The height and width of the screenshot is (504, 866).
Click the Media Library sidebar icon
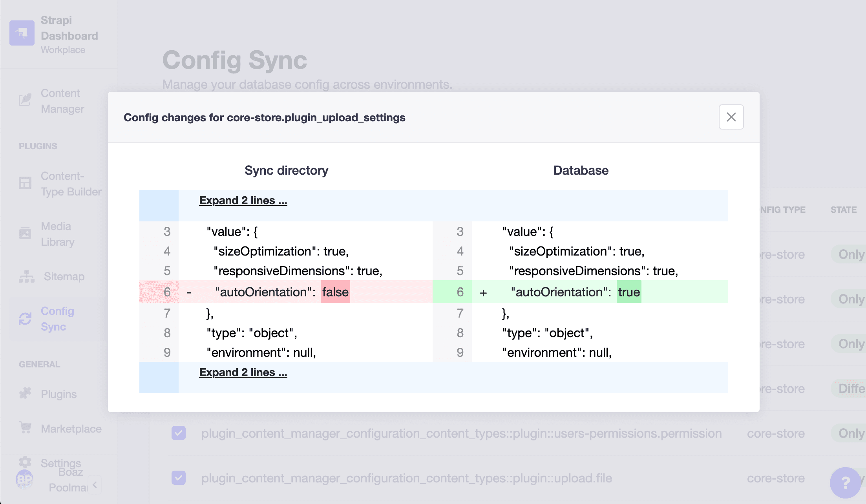pyautogui.click(x=25, y=234)
